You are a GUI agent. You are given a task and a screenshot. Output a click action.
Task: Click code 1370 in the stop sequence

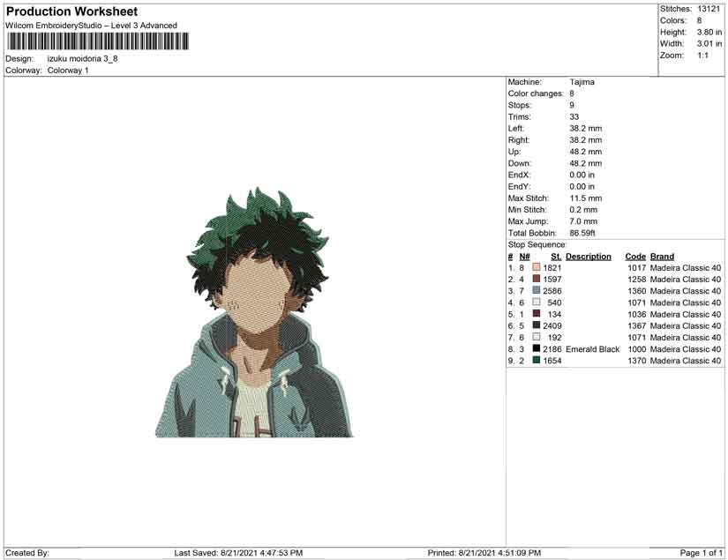pos(636,361)
